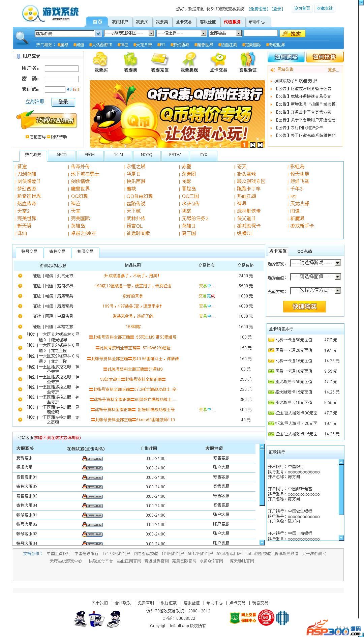Click the verification code image 9360
This screenshot has width=364, height=637.
[x=73, y=89]
